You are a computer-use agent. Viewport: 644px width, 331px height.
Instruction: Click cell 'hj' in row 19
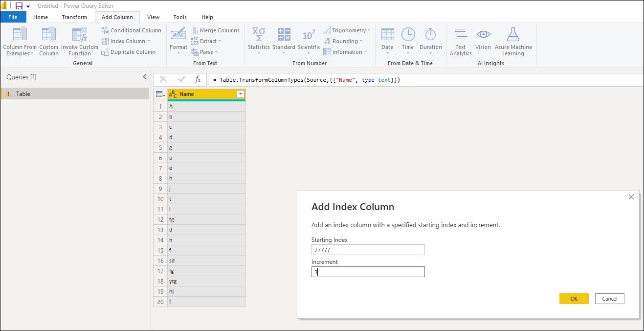[x=206, y=291]
